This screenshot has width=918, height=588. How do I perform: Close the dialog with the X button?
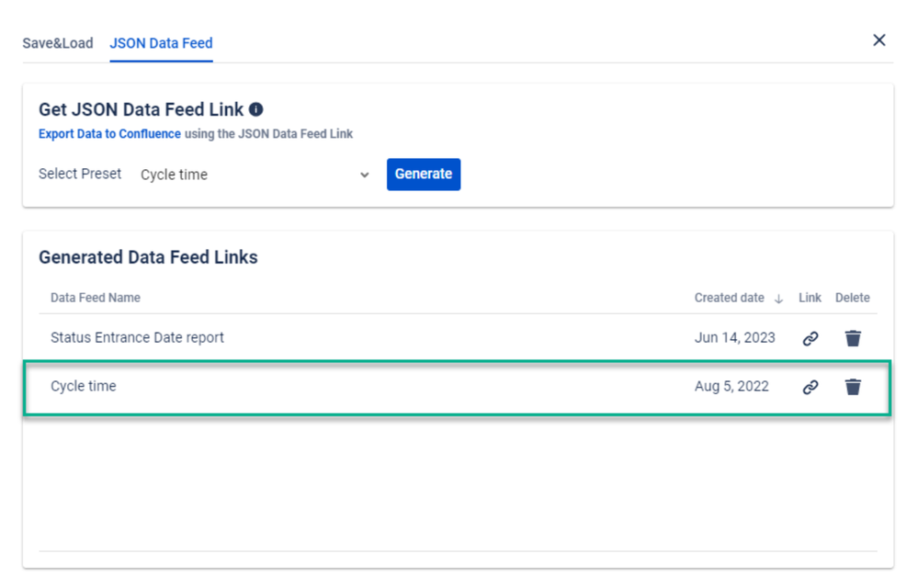pyautogui.click(x=878, y=40)
